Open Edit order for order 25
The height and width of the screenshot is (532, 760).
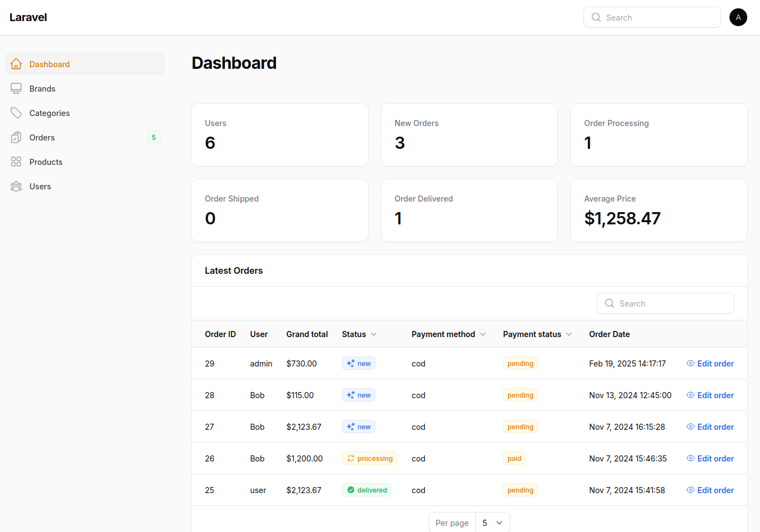point(715,490)
